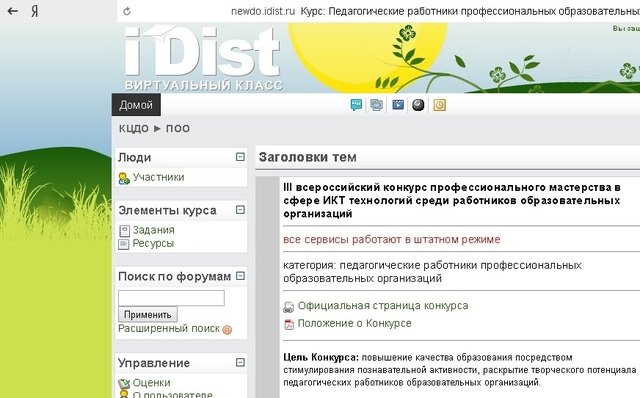Click the Применить button
The height and width of the screenshot is (398, 640).
pos(148,315)
